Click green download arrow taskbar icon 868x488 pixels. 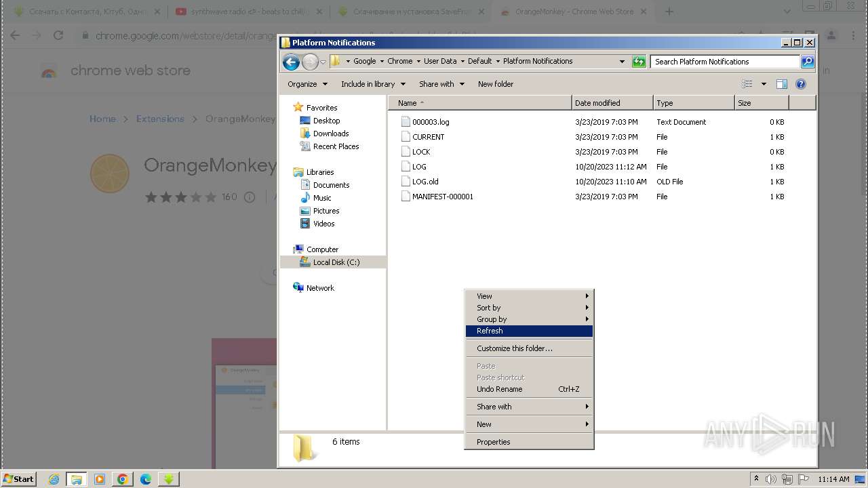(169, 479)
